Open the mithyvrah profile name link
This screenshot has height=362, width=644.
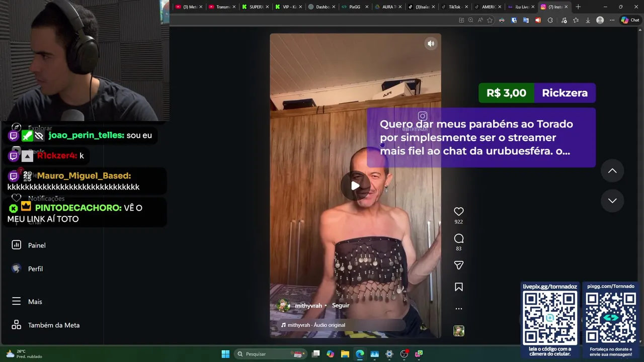tap(308, 306)
